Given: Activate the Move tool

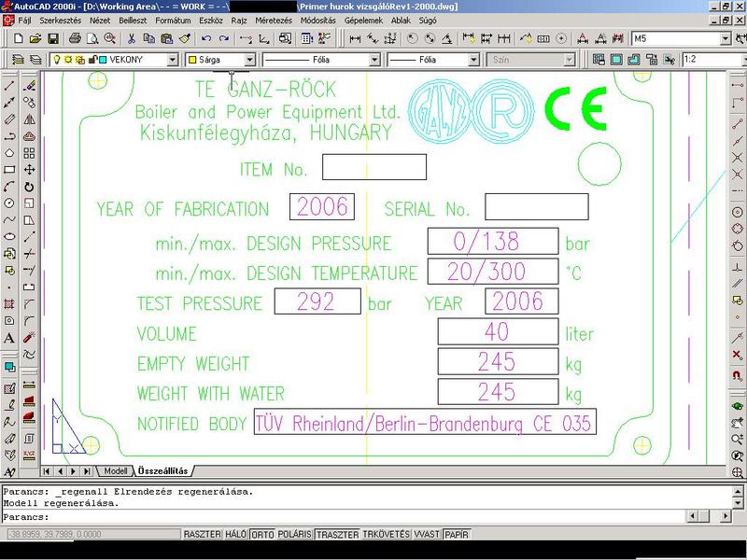Looking at the screenshot, I should (29, 170).
